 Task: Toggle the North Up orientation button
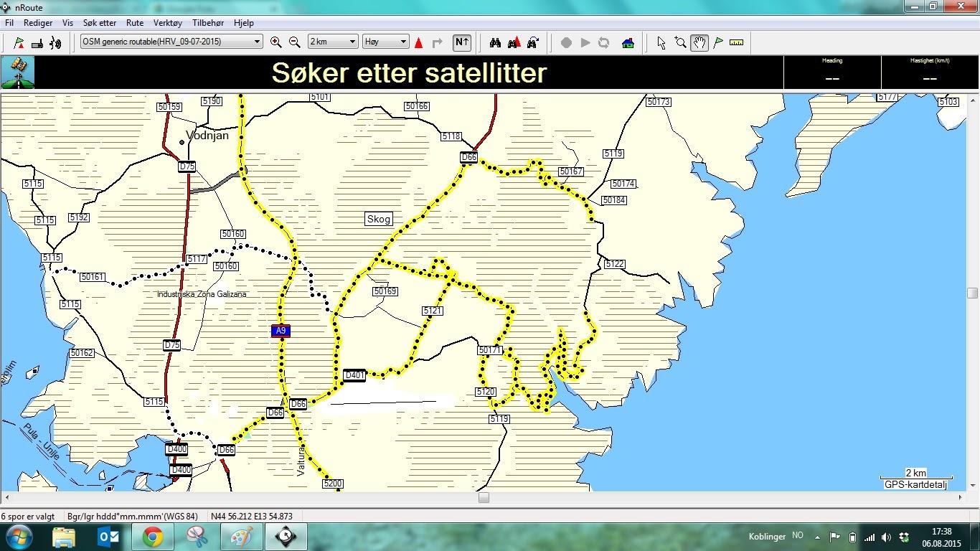(x=462, y=42)
